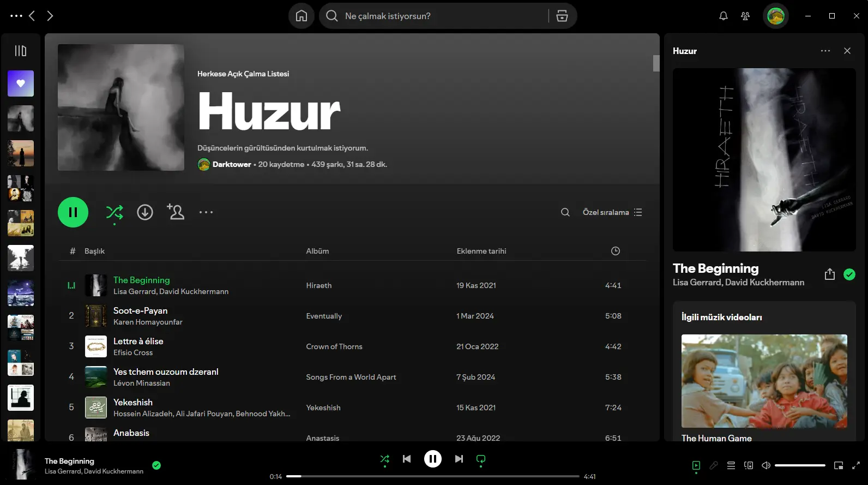Open The Human Game video thumbnail

[764, 381]
